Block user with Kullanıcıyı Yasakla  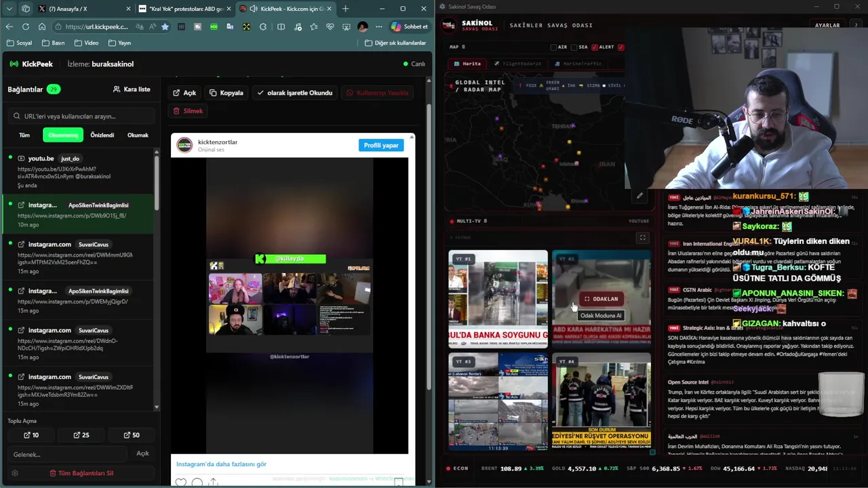[377, 93]
